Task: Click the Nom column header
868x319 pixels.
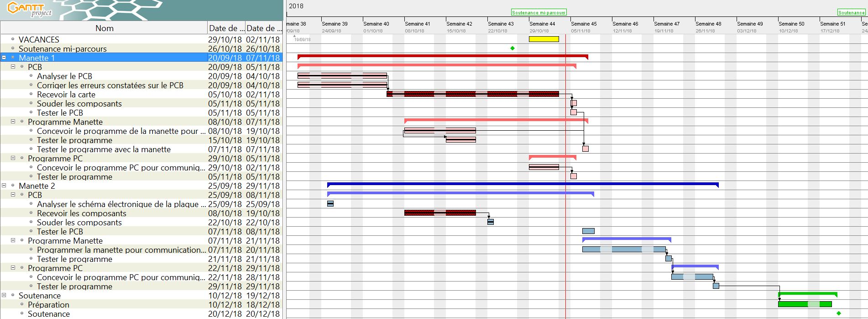Action: click(x=104, y=28)
